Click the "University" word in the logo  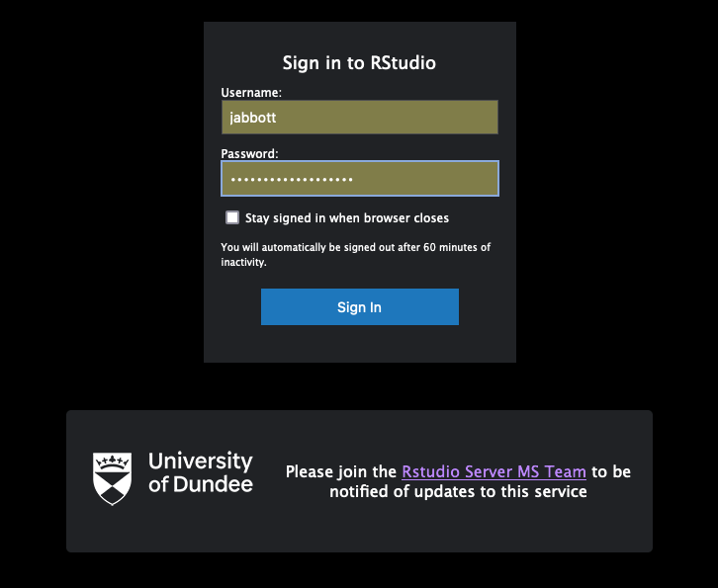click(x=201, y=462)
